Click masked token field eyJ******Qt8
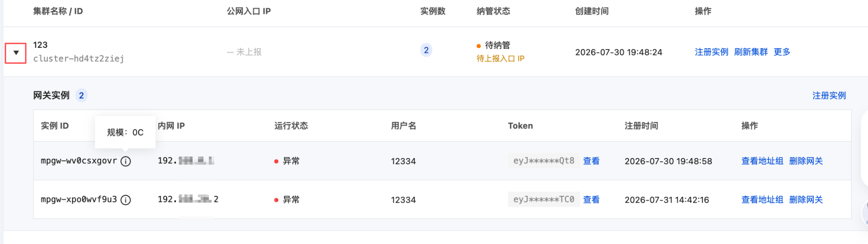868x244 pixels. pyautogui.click(x=544, y=161)
